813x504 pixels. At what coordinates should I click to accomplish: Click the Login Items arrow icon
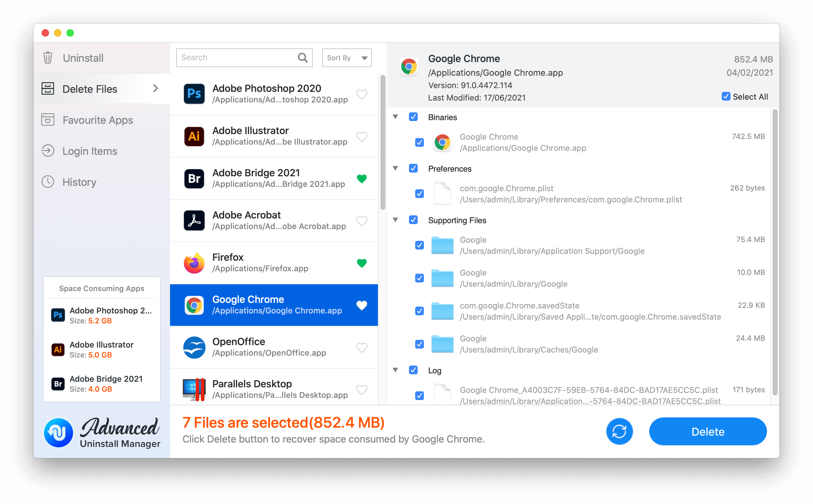(x=48, y=151)
